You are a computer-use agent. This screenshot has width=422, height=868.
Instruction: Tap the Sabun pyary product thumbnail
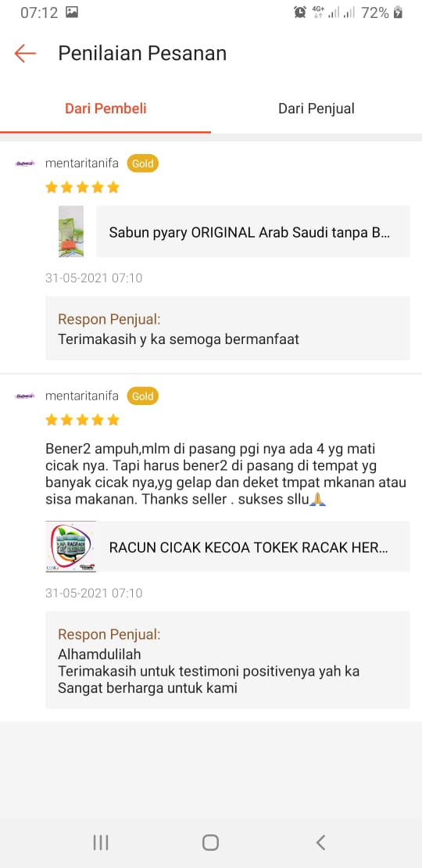click(x=71, y=231)
